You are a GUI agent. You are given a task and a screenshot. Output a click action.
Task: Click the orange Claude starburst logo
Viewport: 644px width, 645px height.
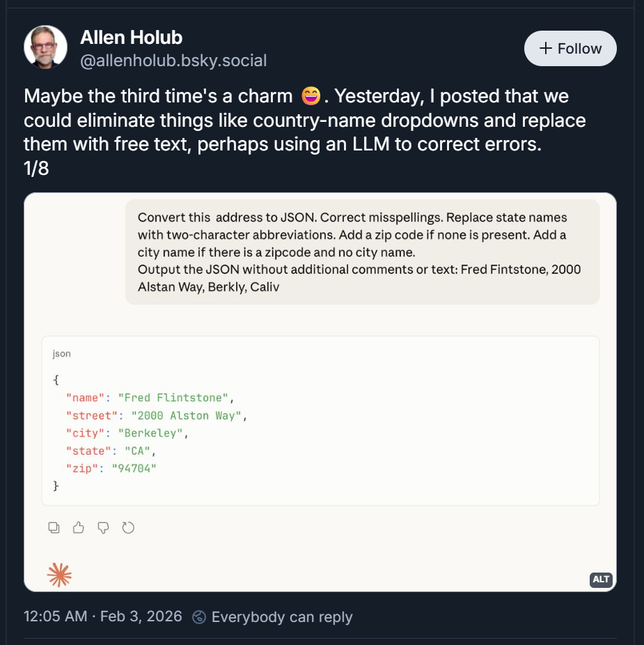(59, 575)
